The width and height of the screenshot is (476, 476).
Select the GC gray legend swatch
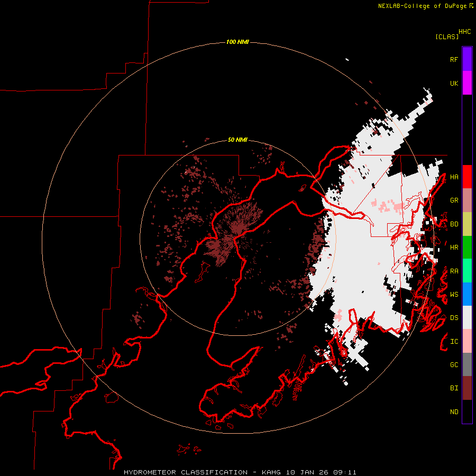467,364
